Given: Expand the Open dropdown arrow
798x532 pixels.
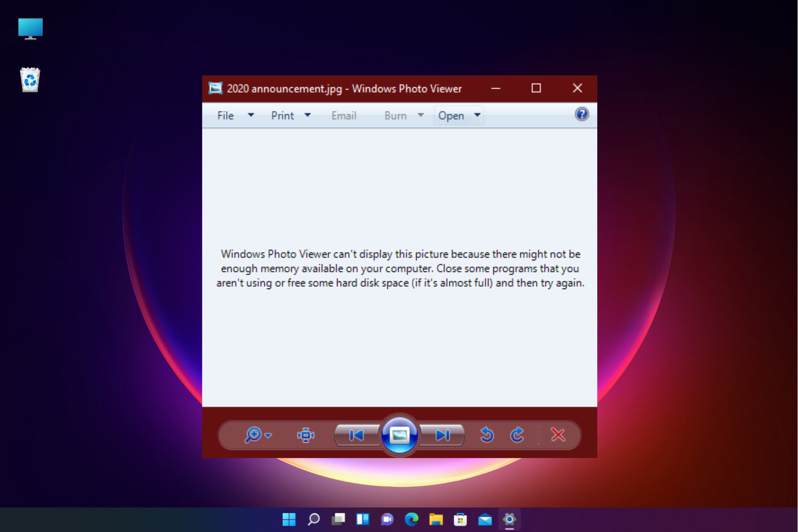Looking at the screenshot, I should (x=477, y=115).
